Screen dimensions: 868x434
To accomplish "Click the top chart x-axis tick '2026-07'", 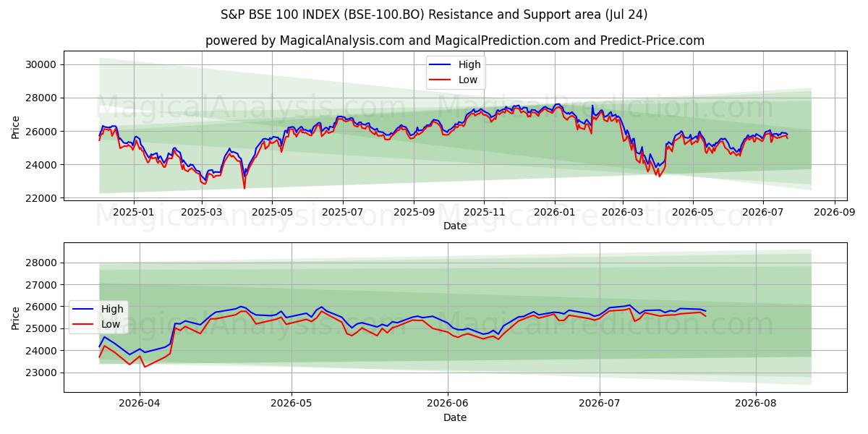I will 762,213.
